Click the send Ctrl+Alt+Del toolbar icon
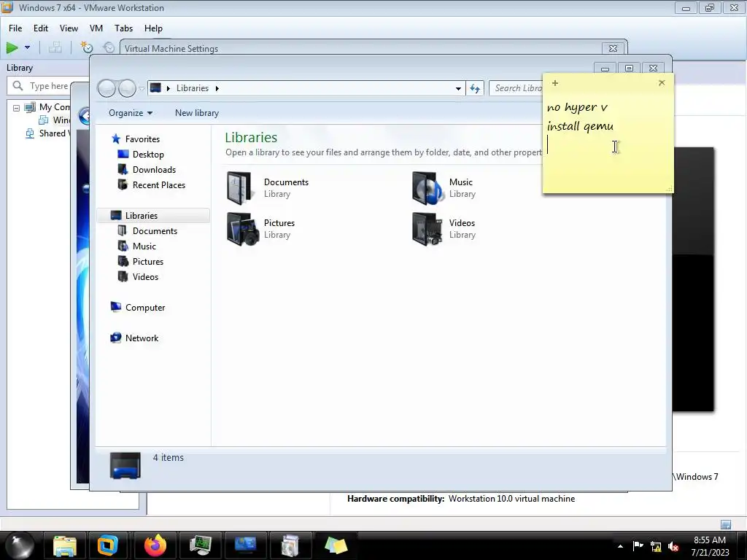Image resolution: width=747 pixels, height=560 pixels. coord(55,47)
